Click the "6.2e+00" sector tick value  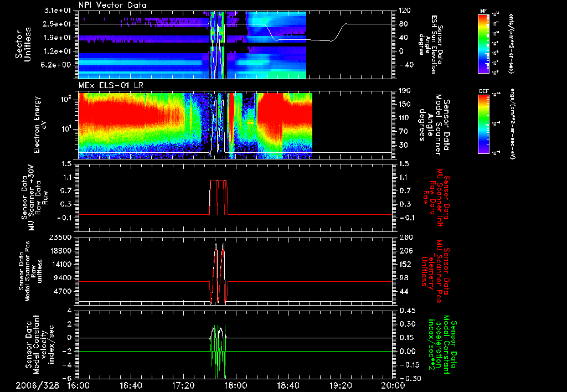(57, 65)
